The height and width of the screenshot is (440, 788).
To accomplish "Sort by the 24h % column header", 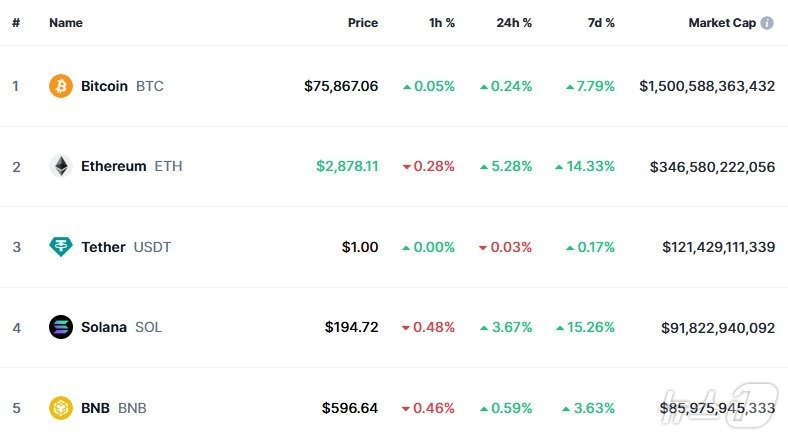I will (x=514, y=22).
